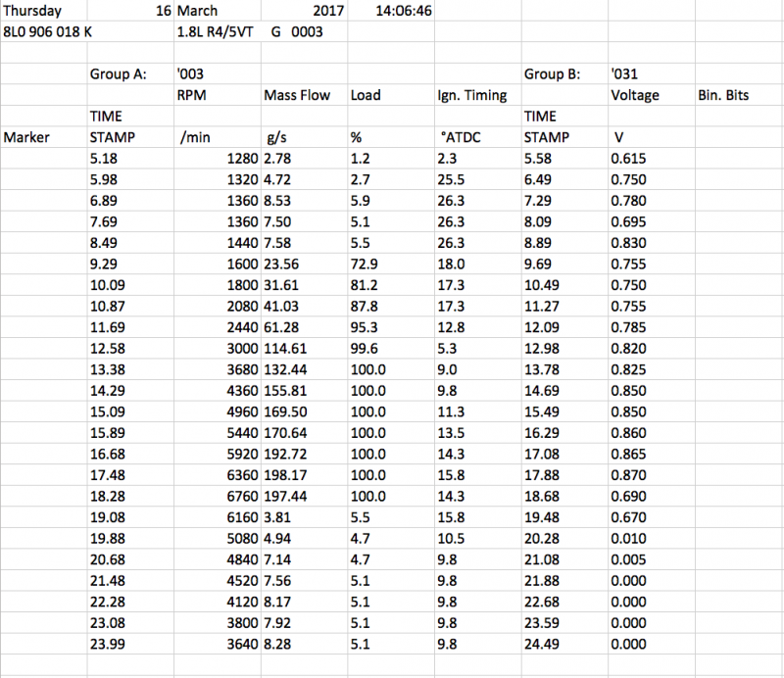Click the Group A: label cell

click(x=118, y=73)
